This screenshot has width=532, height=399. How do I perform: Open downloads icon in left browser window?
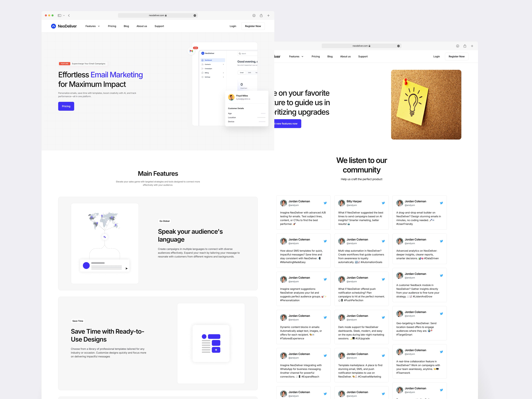[254, 15]
